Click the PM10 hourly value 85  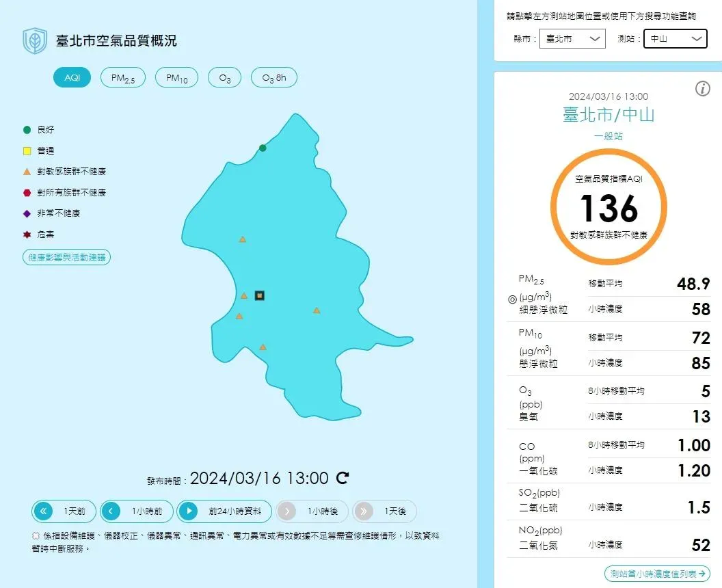[x=701, y=363]
